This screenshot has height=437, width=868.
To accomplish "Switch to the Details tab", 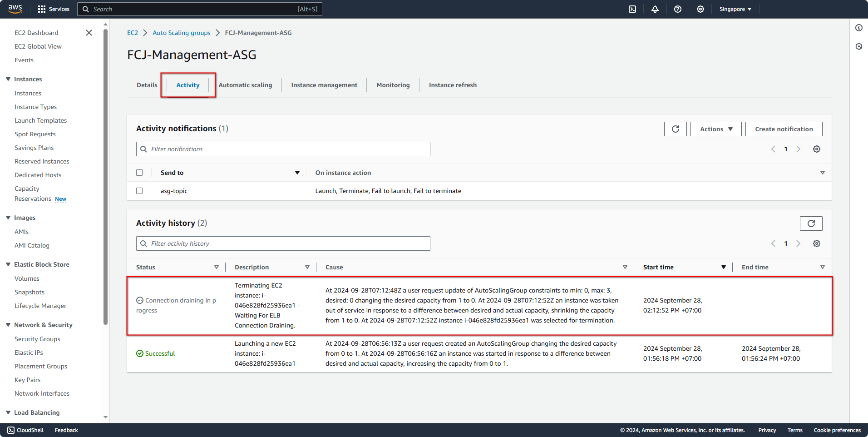I will 147,85.
